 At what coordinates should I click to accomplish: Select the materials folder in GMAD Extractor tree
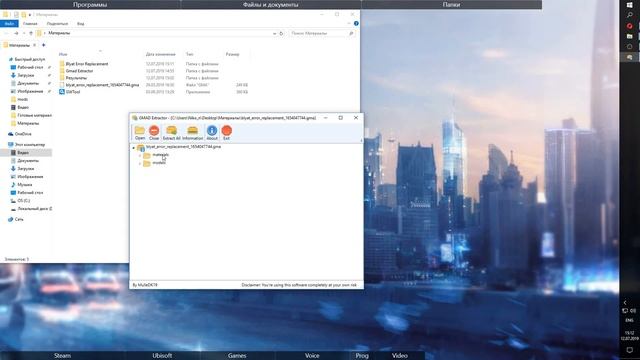coord(160,155)
